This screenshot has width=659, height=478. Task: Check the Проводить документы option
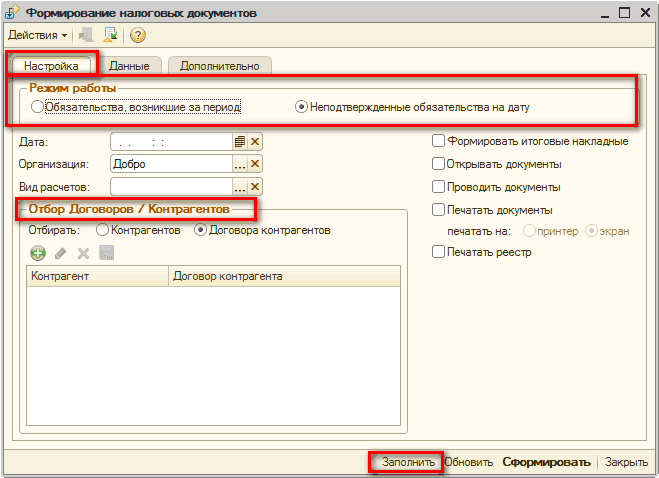438,187
